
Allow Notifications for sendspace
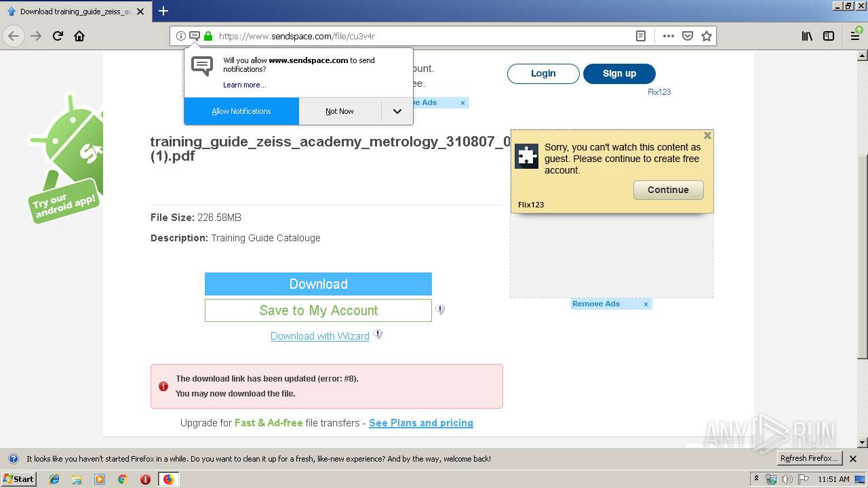[241, 111]
